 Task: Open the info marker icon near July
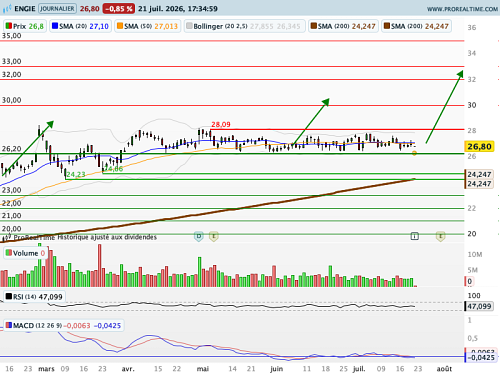click(414, 236)
